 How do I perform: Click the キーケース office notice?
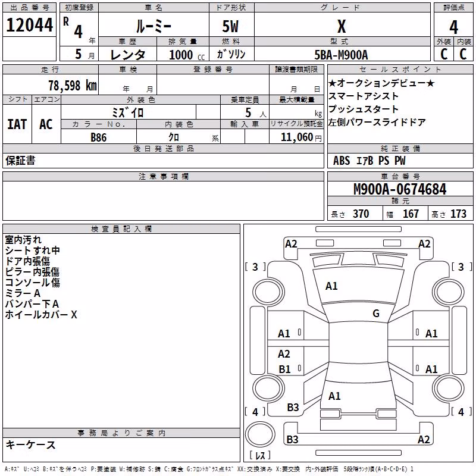coord(31,444)
